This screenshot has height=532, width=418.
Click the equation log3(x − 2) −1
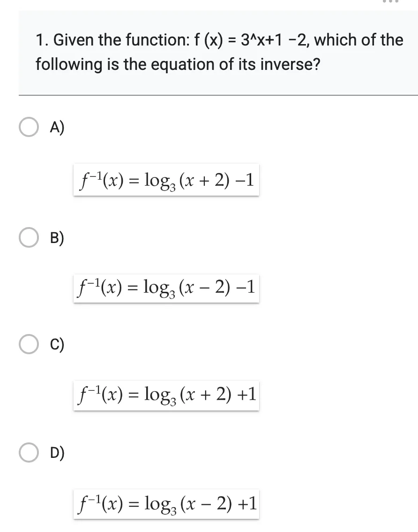(166, 288)
